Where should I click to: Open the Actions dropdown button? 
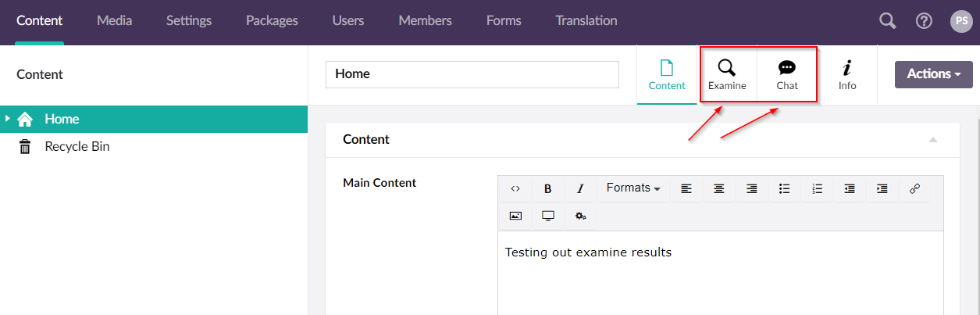[933, 74]
